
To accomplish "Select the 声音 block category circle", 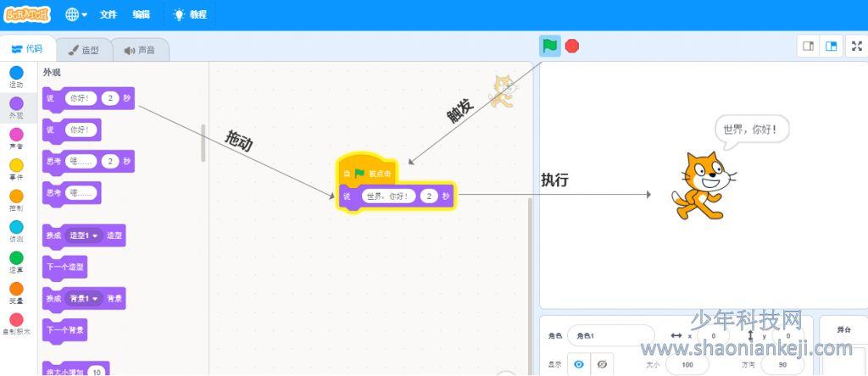I will coord(17,135).
